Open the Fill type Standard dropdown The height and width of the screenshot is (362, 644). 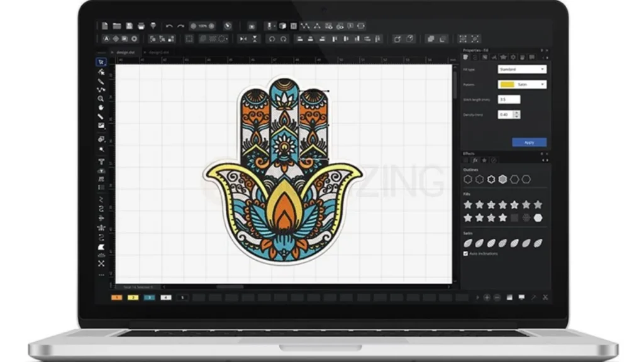pyautogui.click(x=521, y=69)
